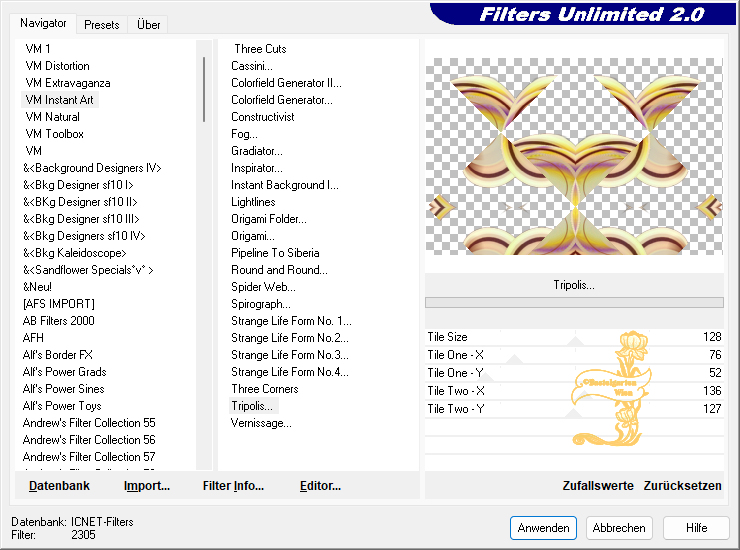The height and width of the screenshot is (550, 740).
Task: Choose the Vernissage... filter
Action: (x=261, y=423)
